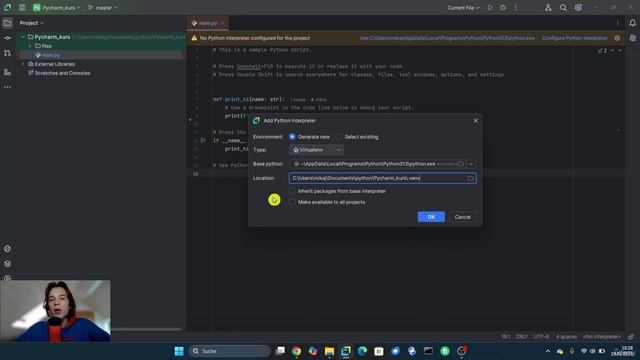Expand the files folder
640x360 pixels.
pyautogui.click(x=30, y=46)
